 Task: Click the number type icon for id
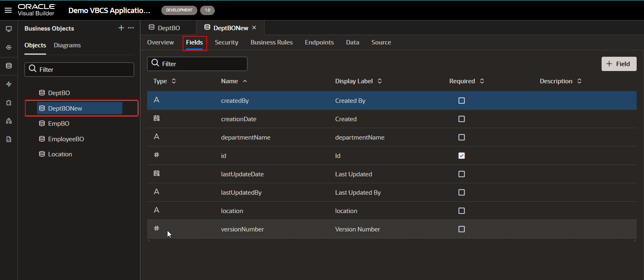pos(157,155)
